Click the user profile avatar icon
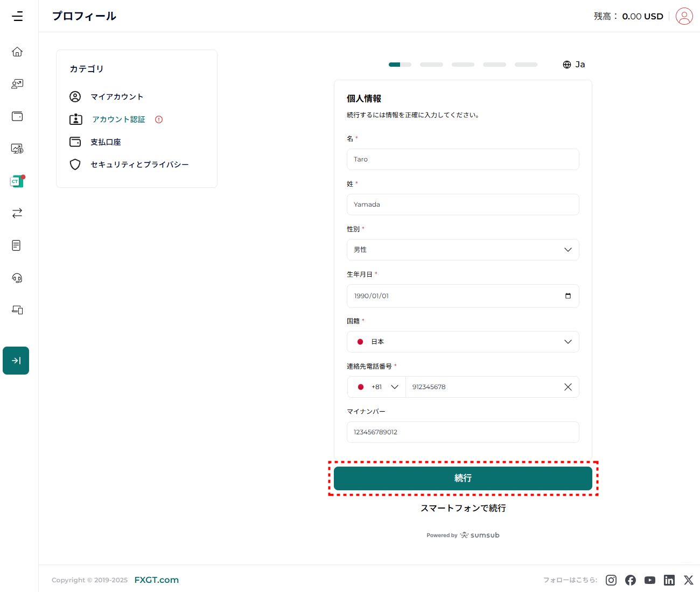This screenshot has height=592, width=700. pyautogui.click(x=684, y=16)
